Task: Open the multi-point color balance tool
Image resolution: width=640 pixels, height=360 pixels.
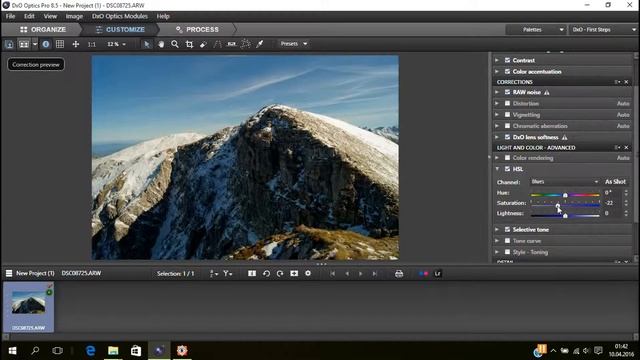Action: (x=246, y=44)
